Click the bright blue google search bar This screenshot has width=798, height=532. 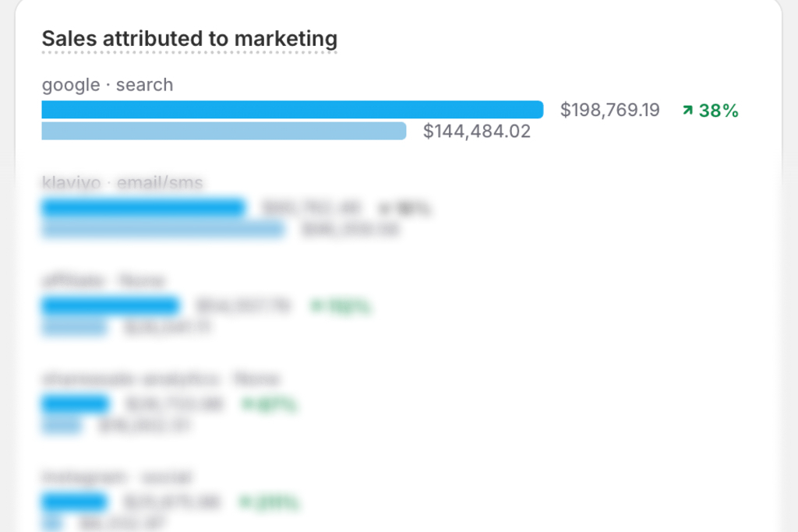[292, 110]
